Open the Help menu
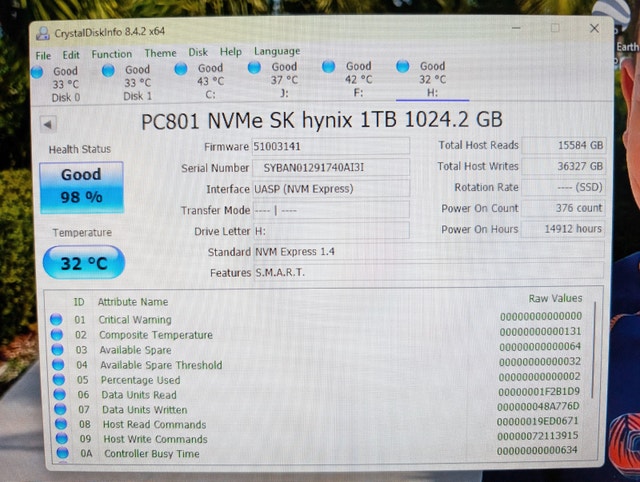 coord(231,52)
